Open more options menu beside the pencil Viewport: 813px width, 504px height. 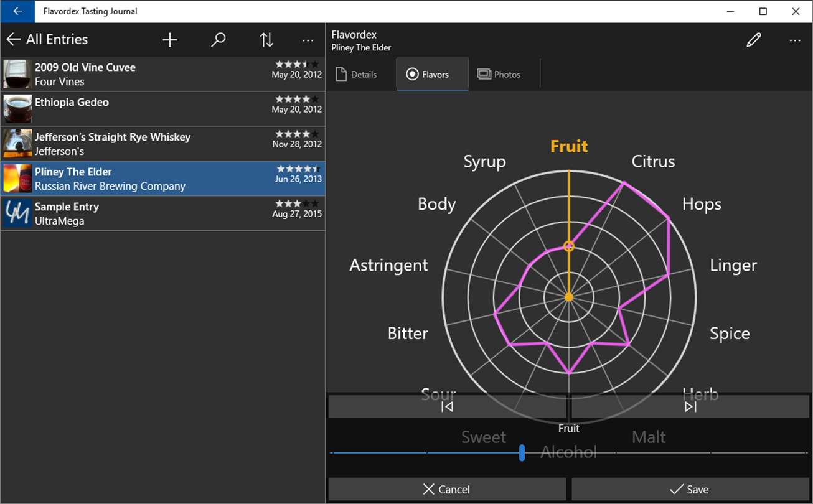(x=794, y=40)
